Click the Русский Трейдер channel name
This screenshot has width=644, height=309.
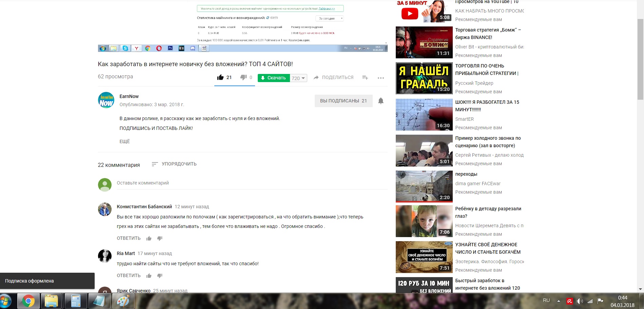[x=474, y=83]
